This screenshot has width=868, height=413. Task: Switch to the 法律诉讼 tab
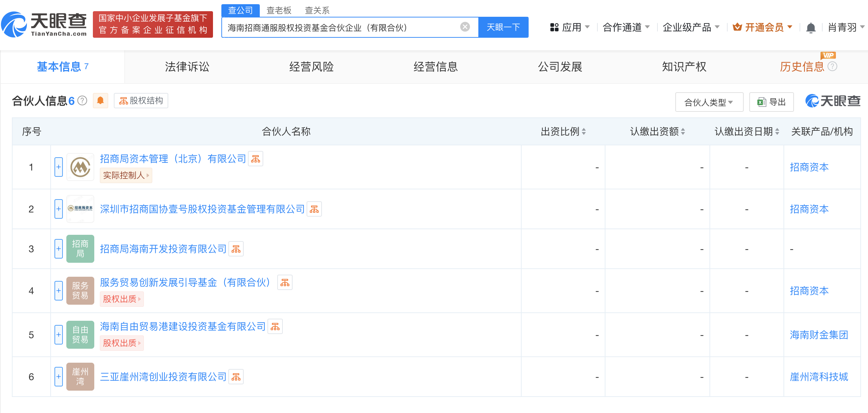pos(187,66)
